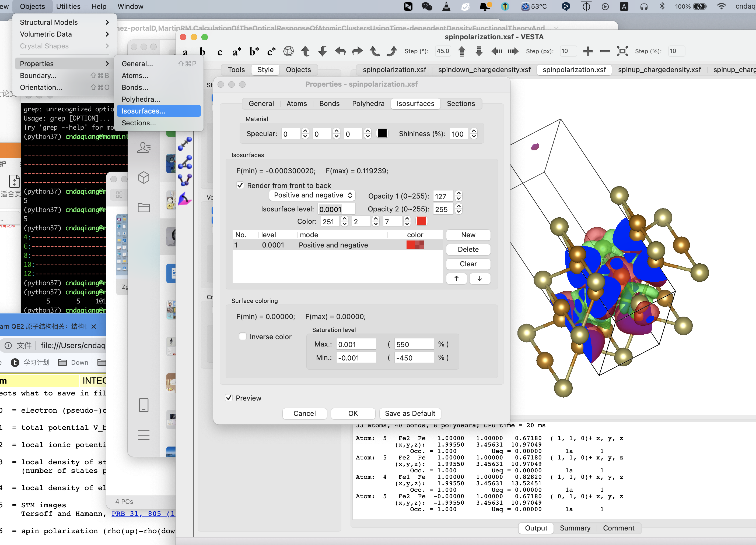
Task: Click the zoom out minus icon
Action: [605, 51]
